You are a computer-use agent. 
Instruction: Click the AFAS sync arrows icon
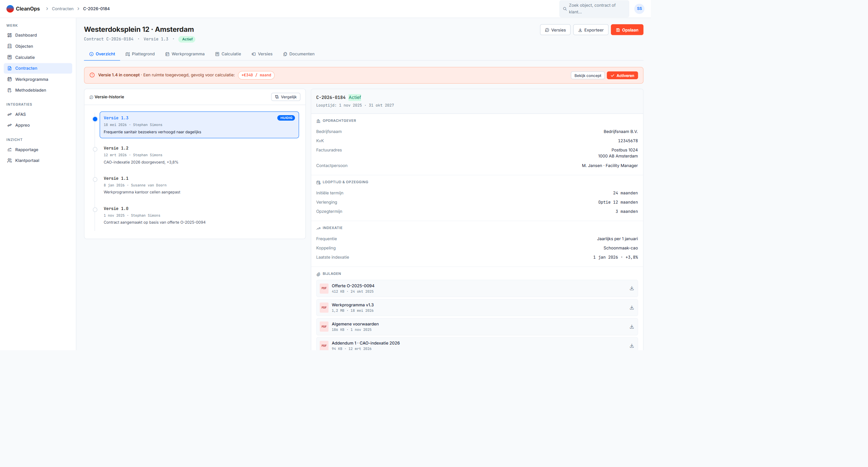click(10, 114)
